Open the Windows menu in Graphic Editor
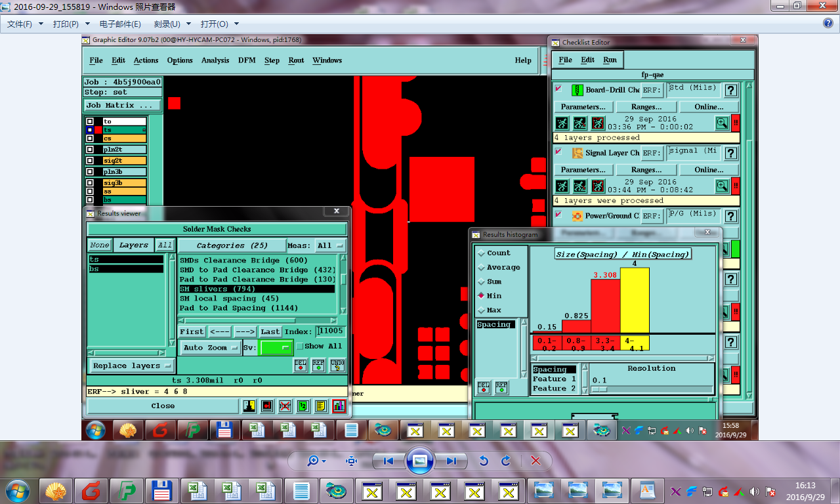The height and width of the screenshot is (504, 840). coord(327,60)
